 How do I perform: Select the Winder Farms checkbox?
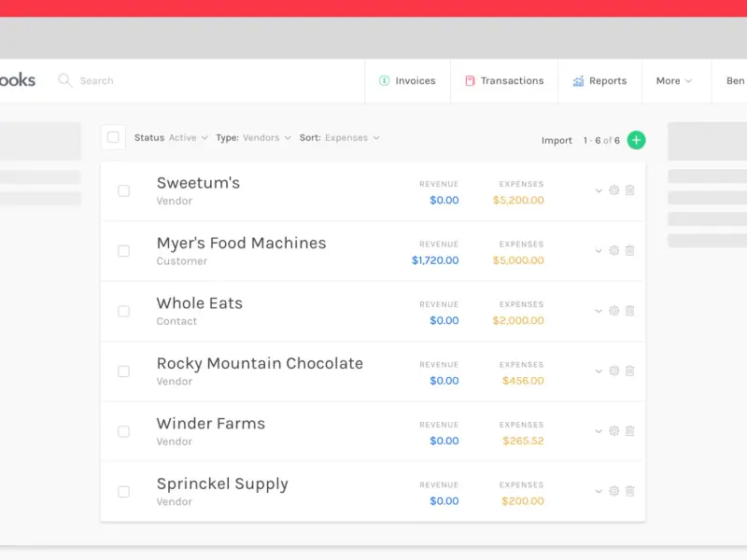point(123,431)
